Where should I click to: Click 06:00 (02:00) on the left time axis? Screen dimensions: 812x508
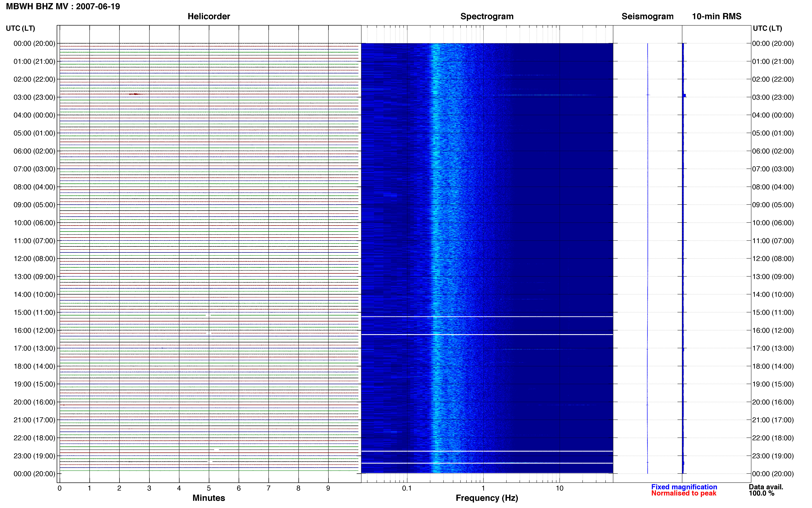(34, 151)
